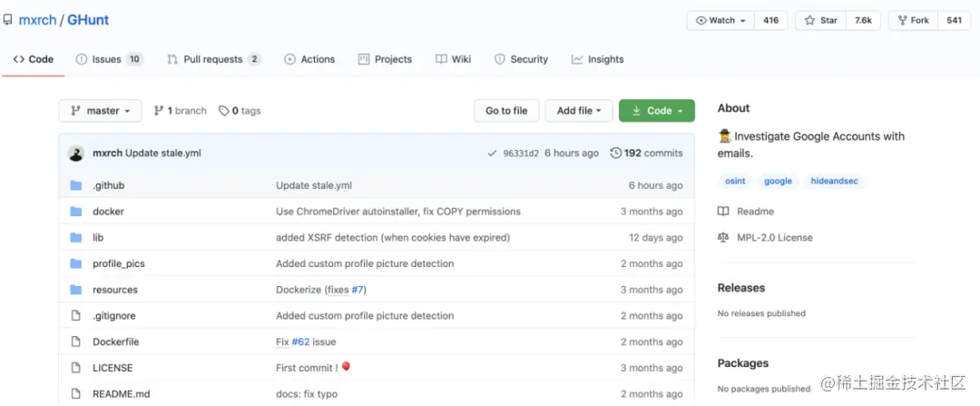Click the mxrch avatar thumbnail
The image size is (980, 406).
coord(76,153)
